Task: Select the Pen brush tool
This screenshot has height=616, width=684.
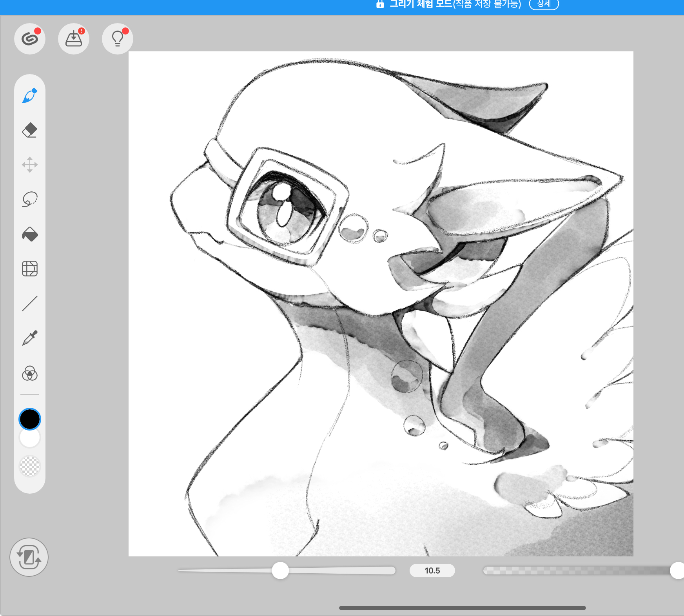Action: [x=30, y=96]
